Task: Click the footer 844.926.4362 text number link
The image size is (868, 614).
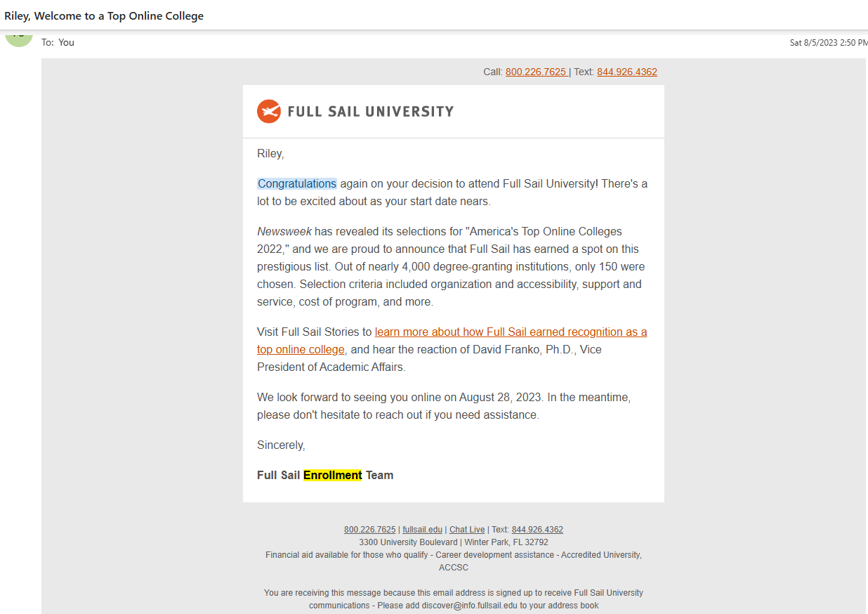Action: [537, 530]
